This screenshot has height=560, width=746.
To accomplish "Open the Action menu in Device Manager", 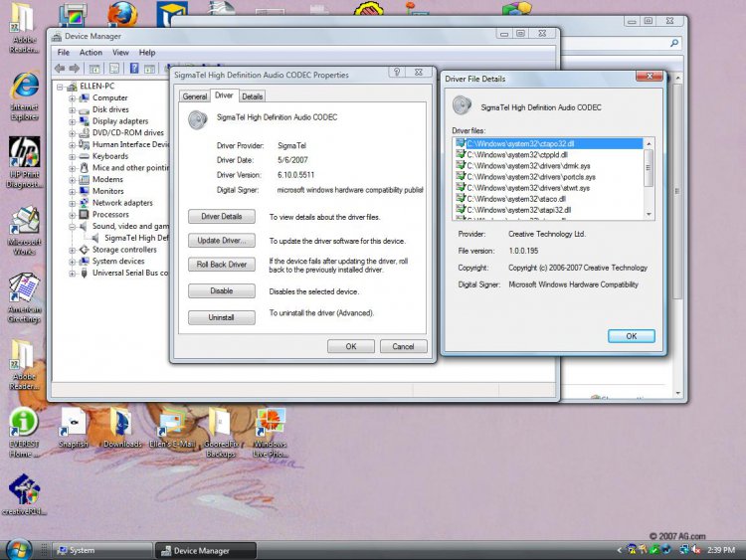I will [91, 53].
